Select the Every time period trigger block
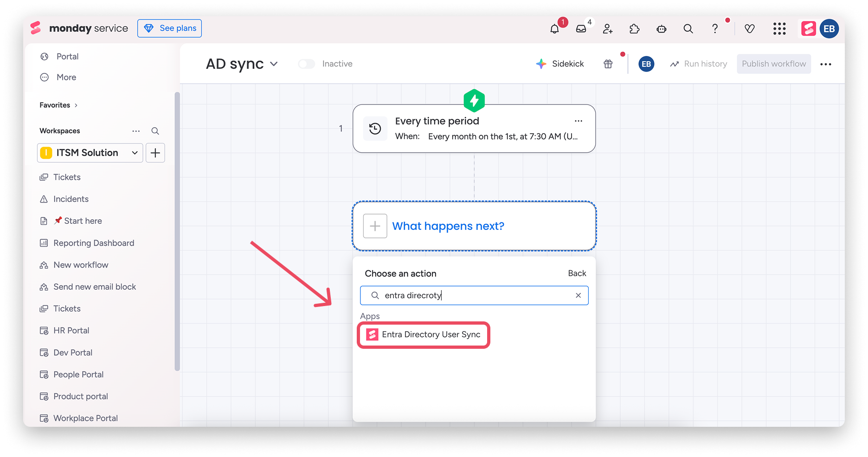 click(474, 129)
